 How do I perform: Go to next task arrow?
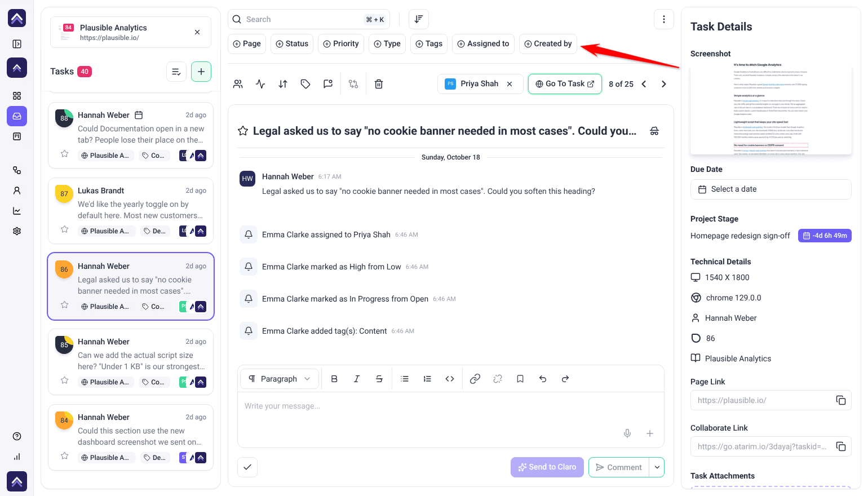point(664,84)
